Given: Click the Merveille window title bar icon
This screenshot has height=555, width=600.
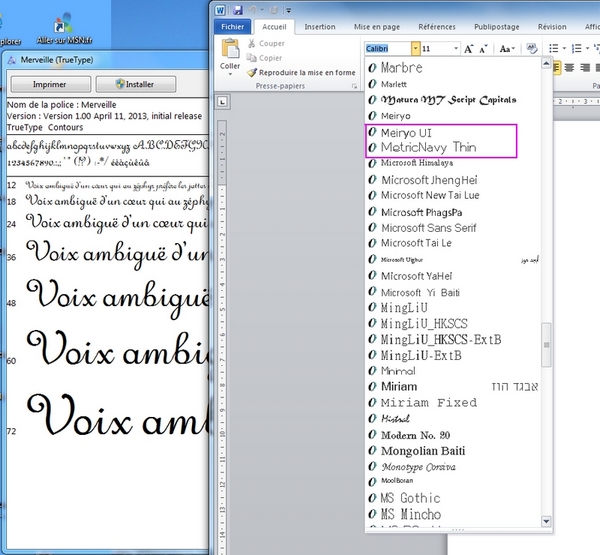Looking at the screenshot, I should (12, 60).
